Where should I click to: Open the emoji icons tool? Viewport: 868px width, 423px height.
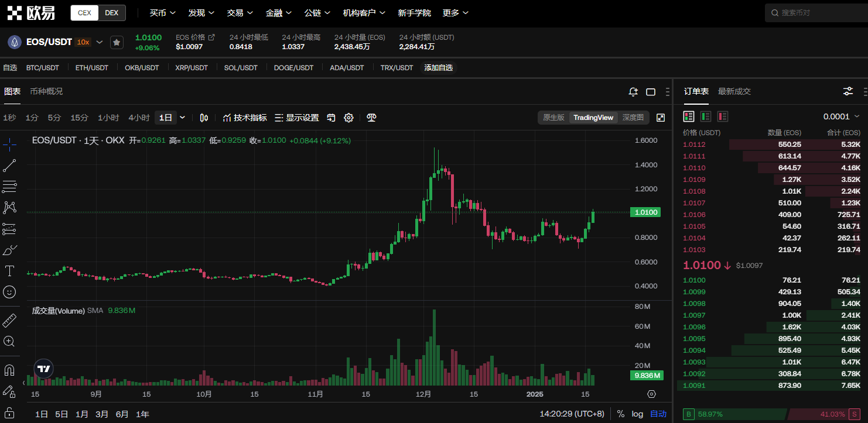point(9,291)
